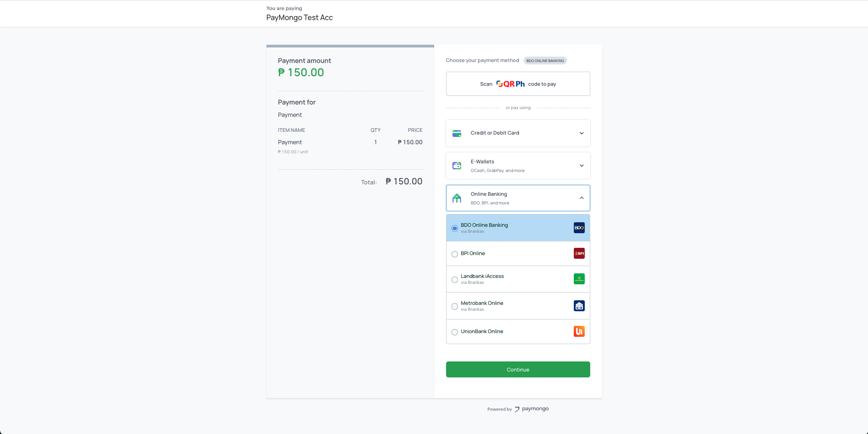Image resolution: width=868 pixels, height=434 pixels.
Task: Click GCash, GrabPay, and more subtitle
Action: click(498, 171)
